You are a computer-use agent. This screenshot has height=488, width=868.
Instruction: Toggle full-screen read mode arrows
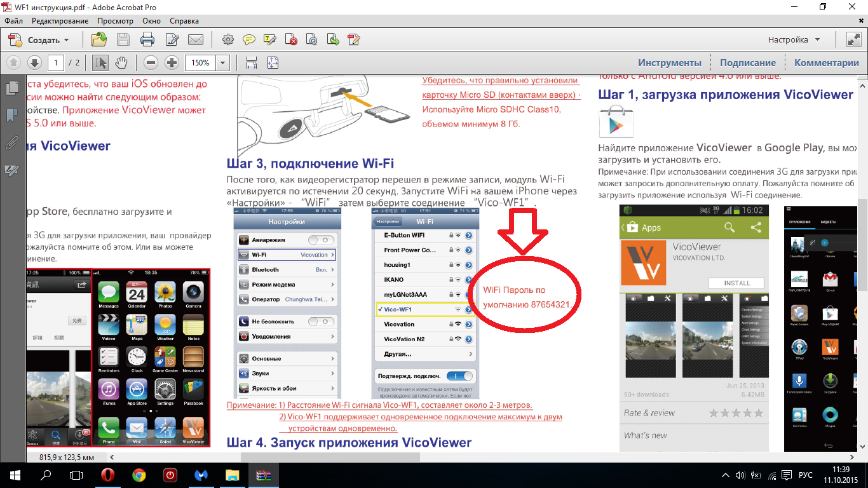click(853, 39)
